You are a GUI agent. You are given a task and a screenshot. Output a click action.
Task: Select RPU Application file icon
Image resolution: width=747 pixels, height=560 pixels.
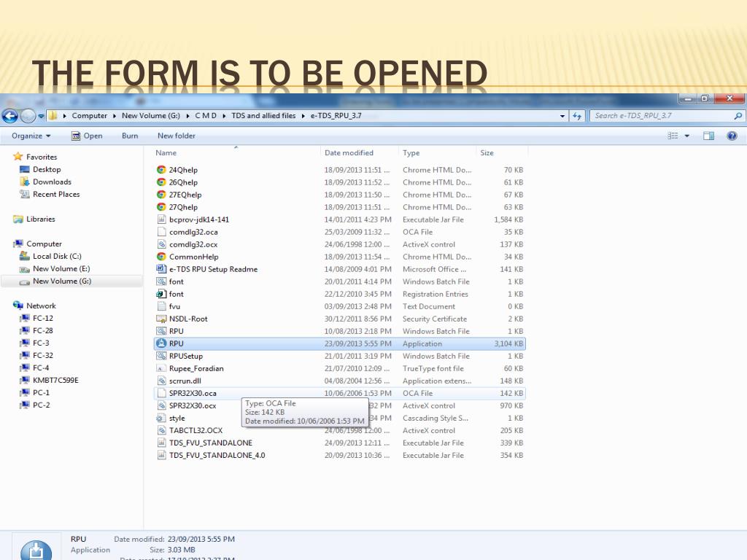[x=161, y=343]
